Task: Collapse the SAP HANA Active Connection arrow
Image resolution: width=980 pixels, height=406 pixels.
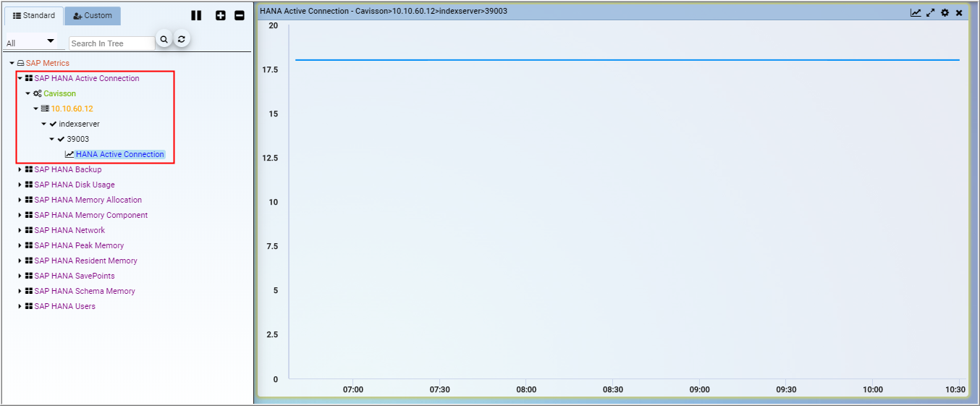Action: tap(20, 78)
